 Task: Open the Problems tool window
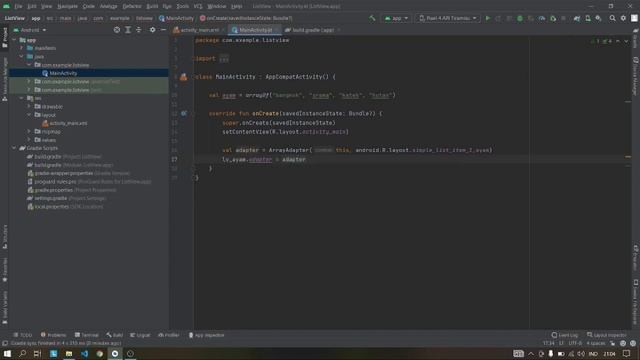(53, 335)
